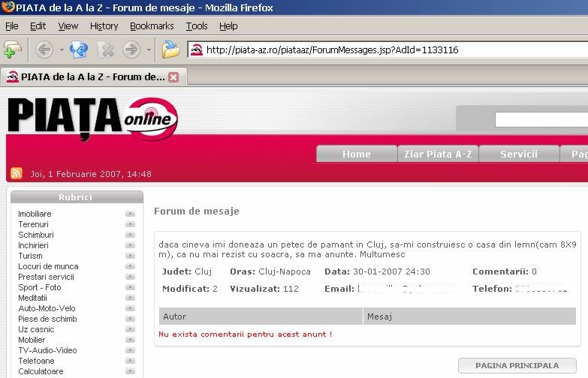Click the open folder icon in toolbar
Image resolution: width=588 pixels, height=378 pixels.
[171, 50]
